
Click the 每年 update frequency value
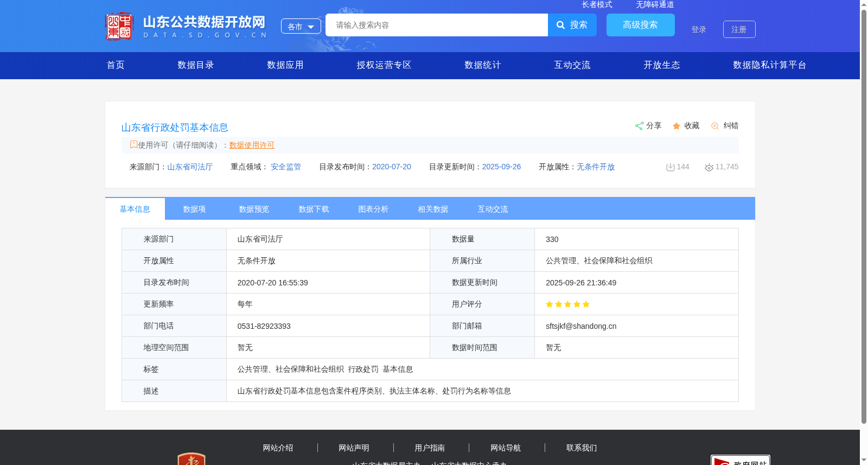tap(245, 304)
